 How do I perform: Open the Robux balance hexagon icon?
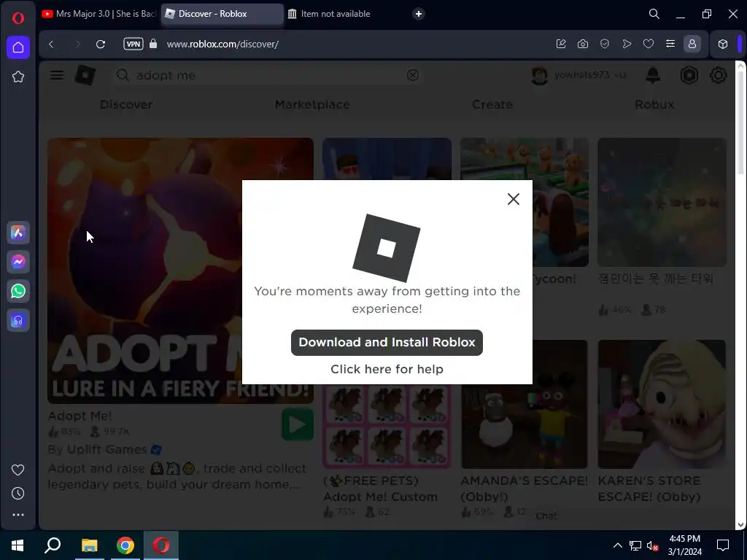coord(689,75)
